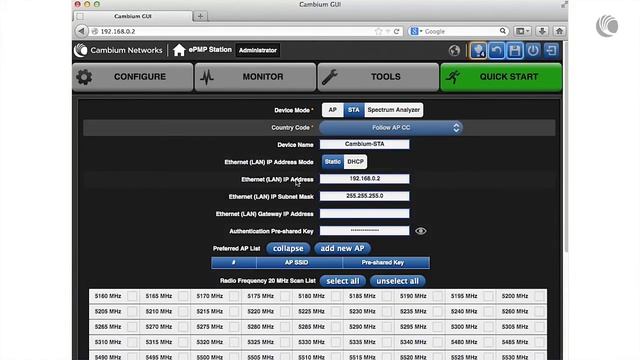Check the 5335 MHz frequency box

(x=387, y=342)
